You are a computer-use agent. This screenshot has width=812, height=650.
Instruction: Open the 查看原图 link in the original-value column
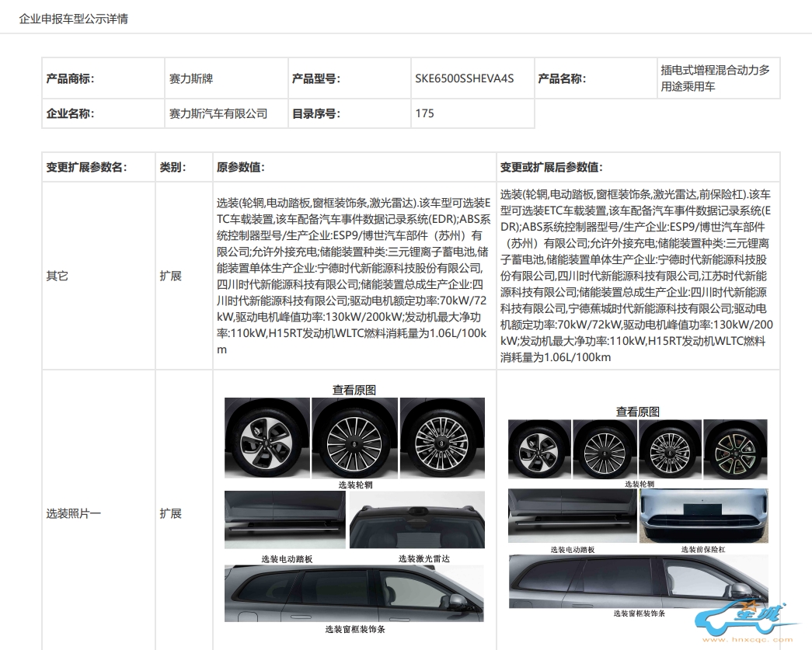pyautogui.click(x=354, y=390)
